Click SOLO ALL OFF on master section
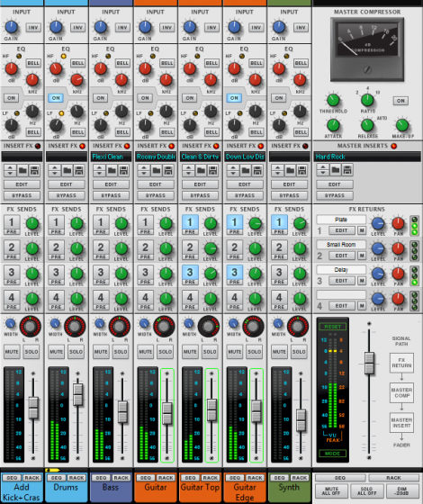The height and width of the screenshot is (504, 423). pos(367,490)
